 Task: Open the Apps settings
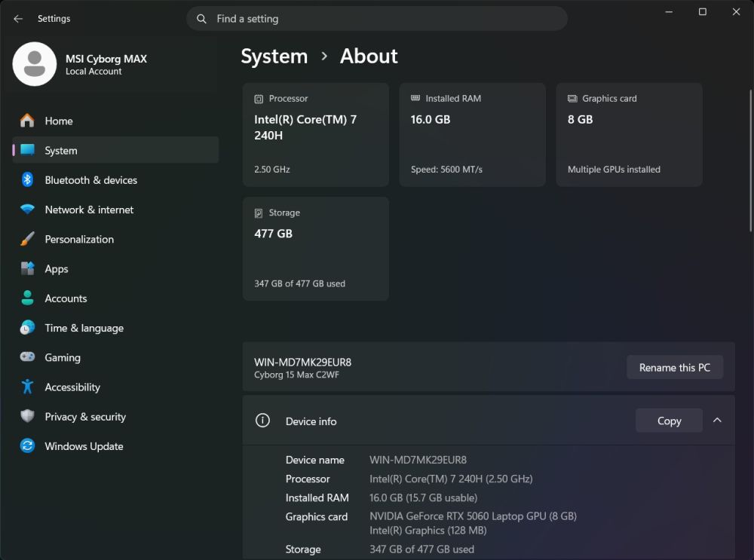pos(115,269)
